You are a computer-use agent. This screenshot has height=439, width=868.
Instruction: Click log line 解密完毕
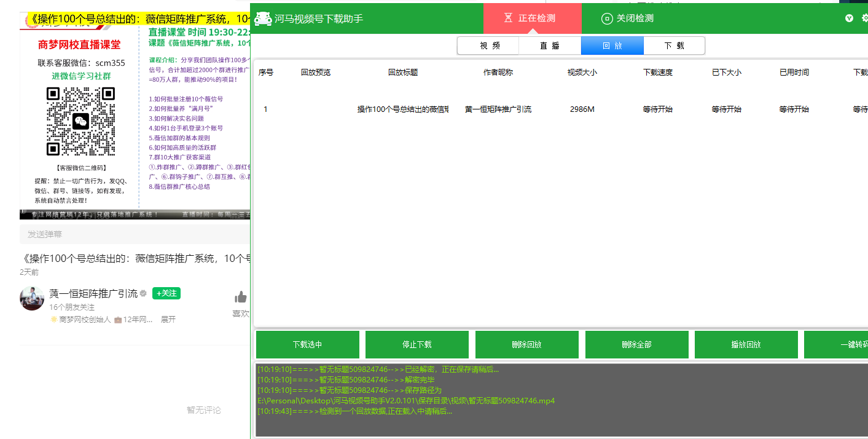[346, 380]
